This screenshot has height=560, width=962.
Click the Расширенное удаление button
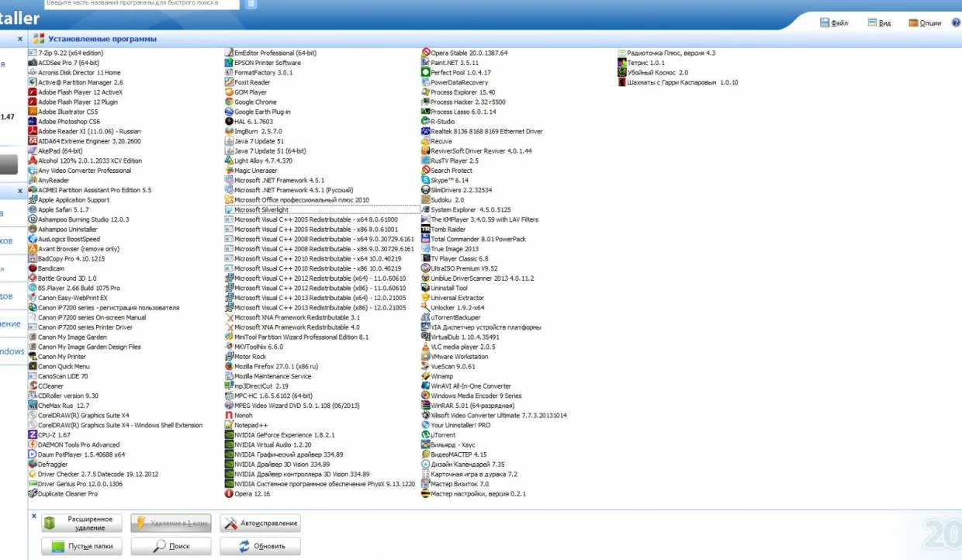(x=82, y=524)
